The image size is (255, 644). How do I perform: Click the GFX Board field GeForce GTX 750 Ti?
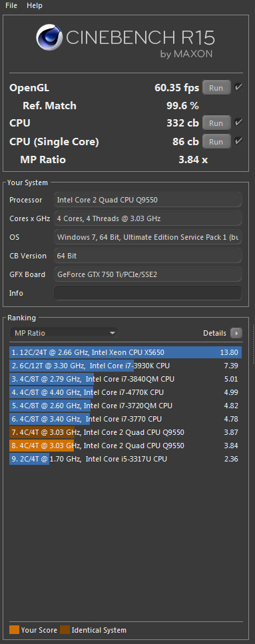point(148,274)
